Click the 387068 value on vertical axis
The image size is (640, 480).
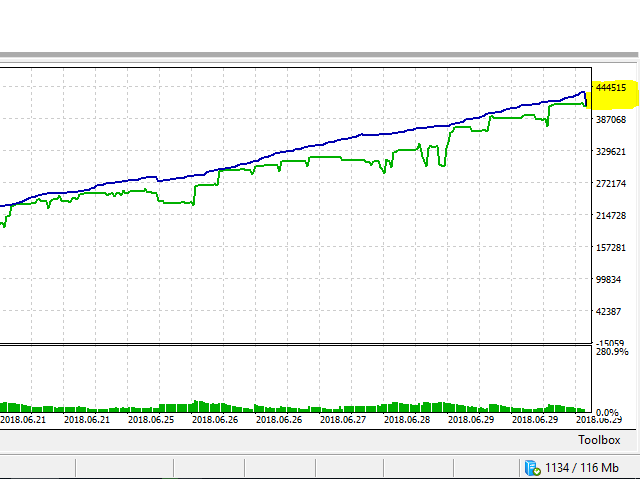(610, 120)
